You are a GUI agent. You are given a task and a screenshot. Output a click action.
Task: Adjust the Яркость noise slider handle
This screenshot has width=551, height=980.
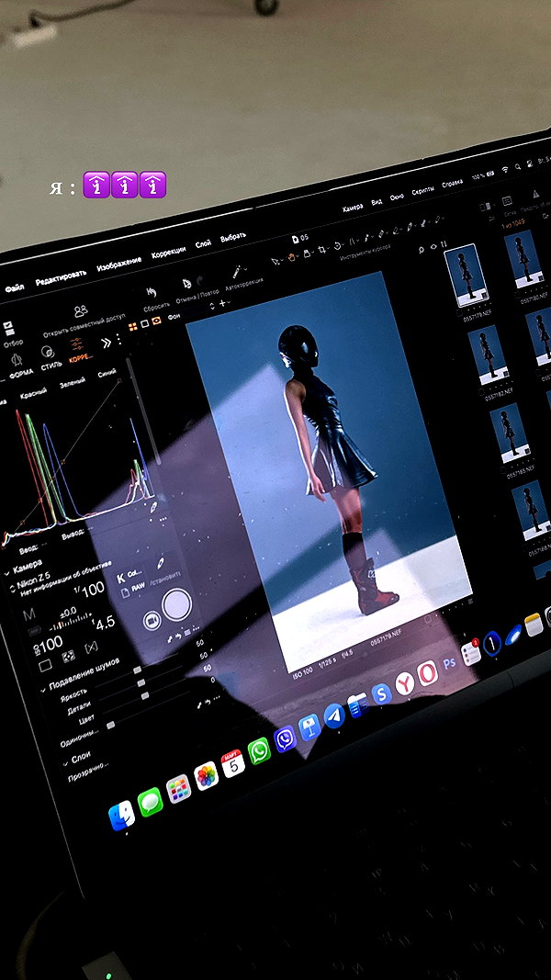tap(138, 670)
